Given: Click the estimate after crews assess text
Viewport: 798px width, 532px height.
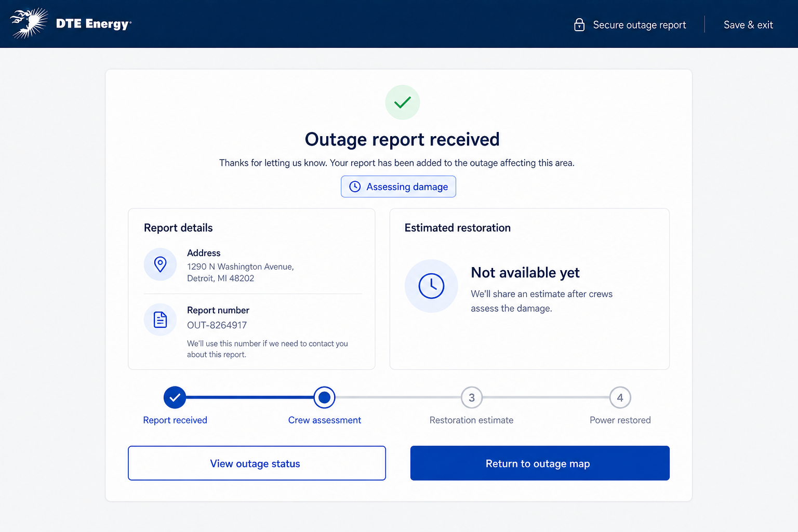Looking at the screenshot, I should coord(542,301).
